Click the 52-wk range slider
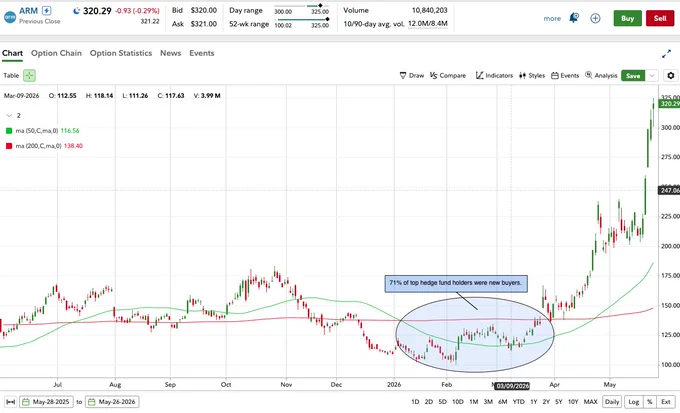Screen dimensions: 680x413 [301, 20]
